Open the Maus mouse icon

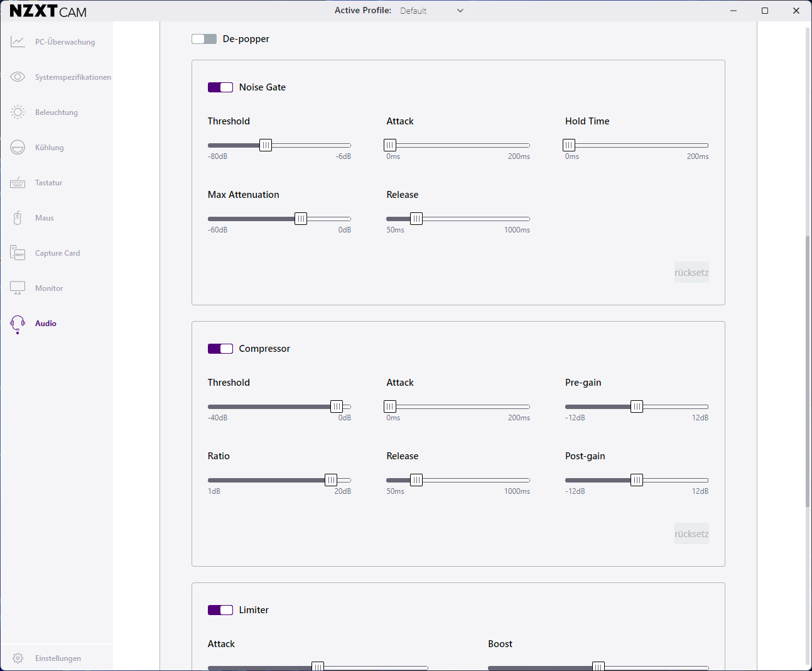(x=18, y=218)
